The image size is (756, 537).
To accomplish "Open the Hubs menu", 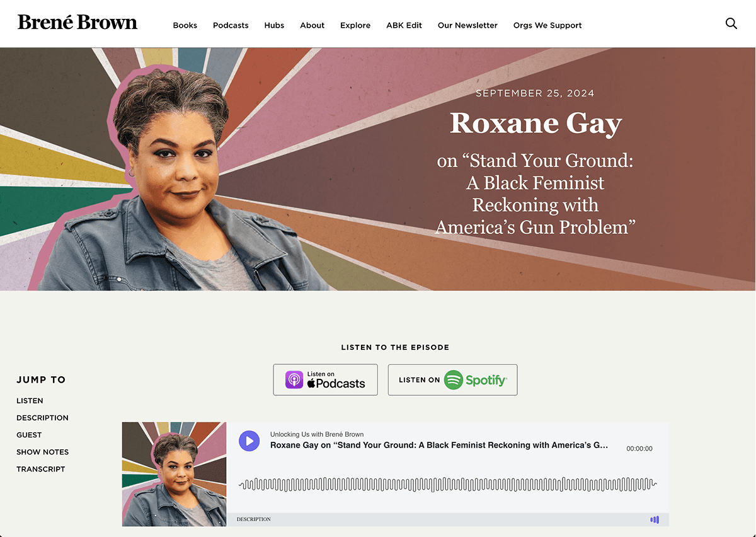I will click(274, 26).
